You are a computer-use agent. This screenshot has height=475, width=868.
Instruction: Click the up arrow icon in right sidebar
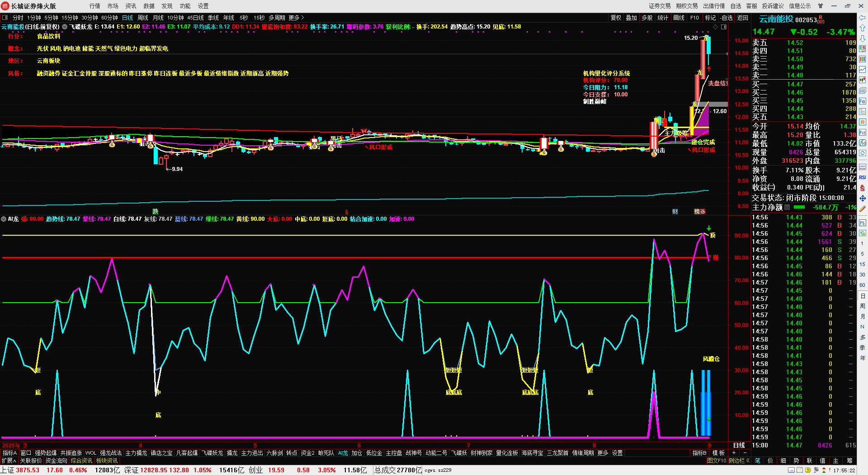863,28
